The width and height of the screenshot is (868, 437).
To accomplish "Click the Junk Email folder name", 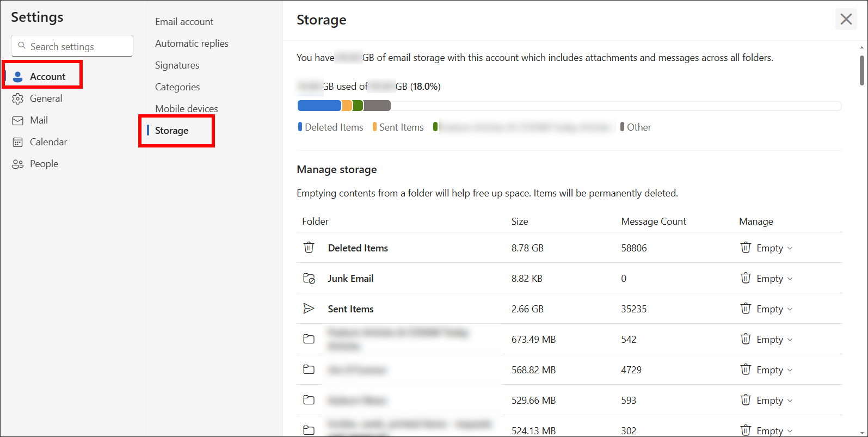I will click(x=350, y=279).
